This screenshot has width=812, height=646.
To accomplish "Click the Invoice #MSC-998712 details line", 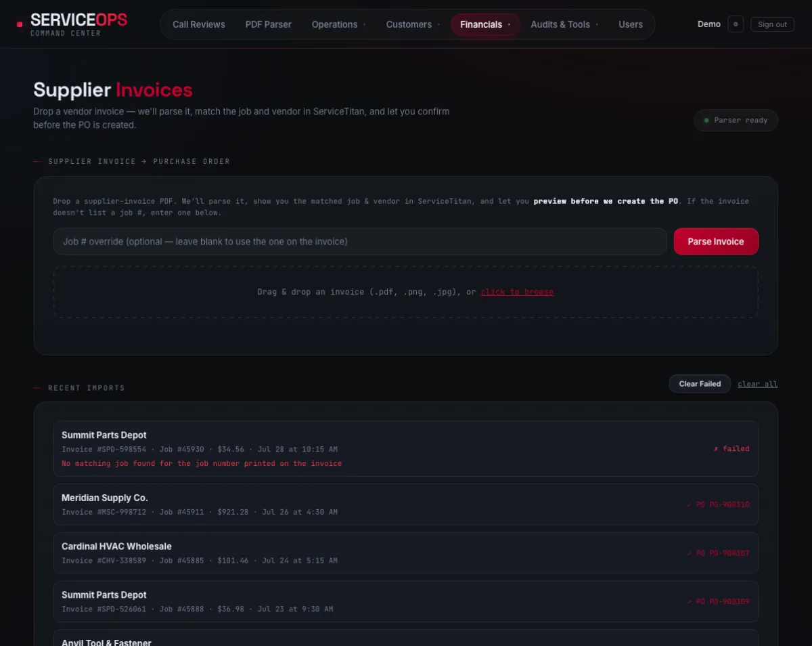I will (200, 513).
